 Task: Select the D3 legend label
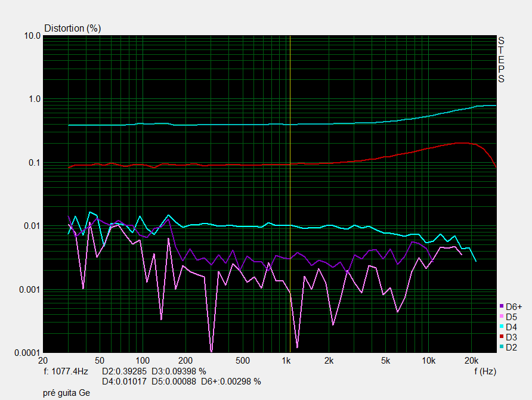click(x=511, y=337)
